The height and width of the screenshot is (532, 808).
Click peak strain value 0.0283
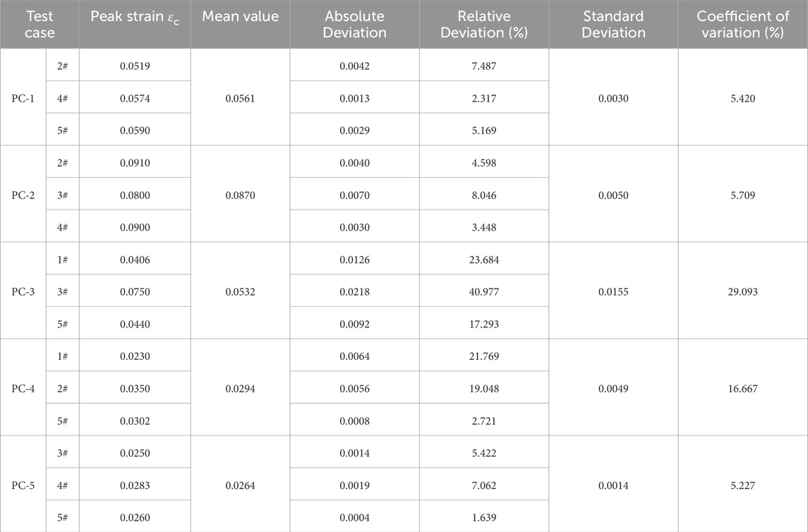(x=135, y=485)
